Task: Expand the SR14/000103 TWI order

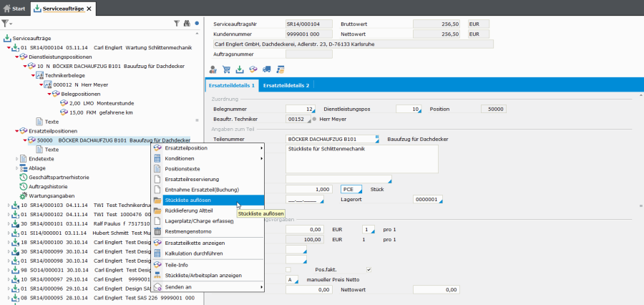Action: coord(9,205)
